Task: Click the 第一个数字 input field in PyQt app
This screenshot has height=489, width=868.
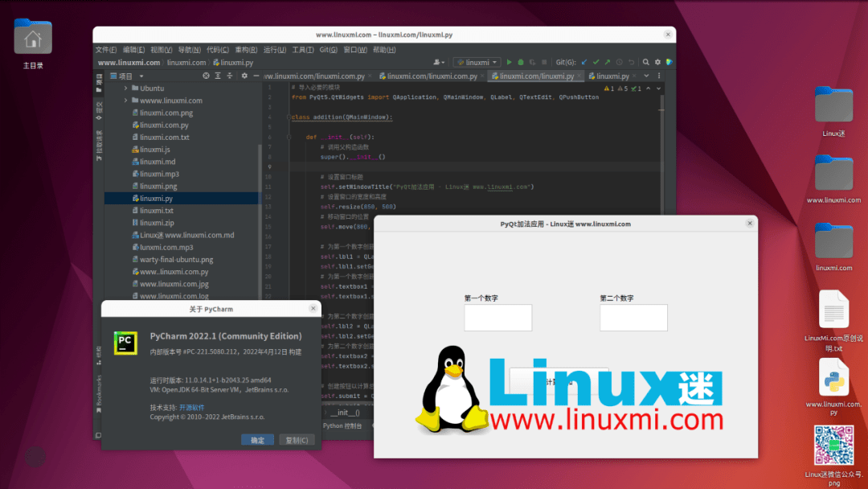Action: [498, 318]
